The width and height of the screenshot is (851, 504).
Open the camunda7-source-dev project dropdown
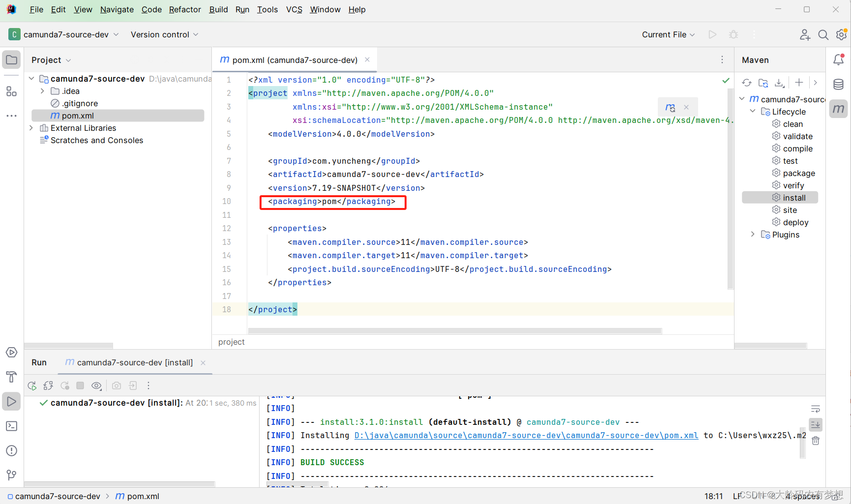click(64, 34)
